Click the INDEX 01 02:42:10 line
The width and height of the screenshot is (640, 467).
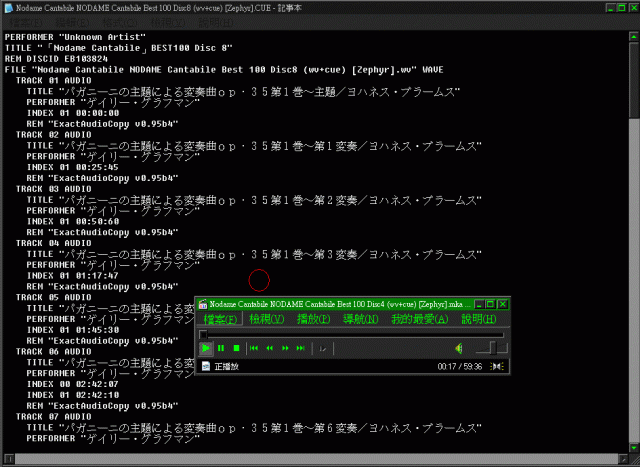73,395
